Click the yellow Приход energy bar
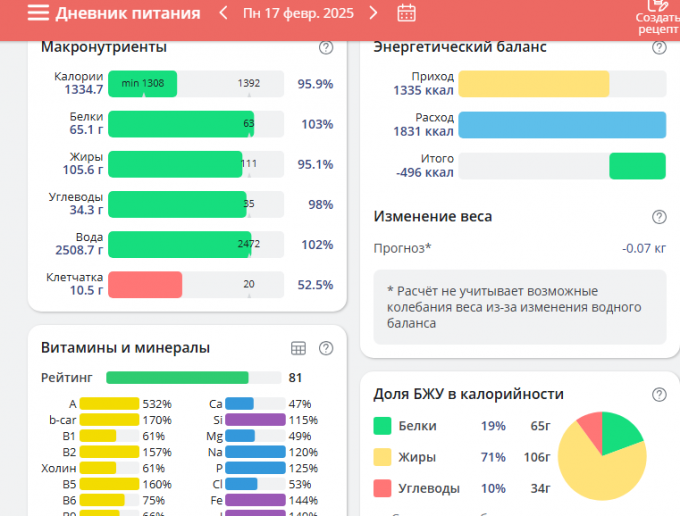The width and height of the screenshot is (680, 516). (x=533, y=84)
